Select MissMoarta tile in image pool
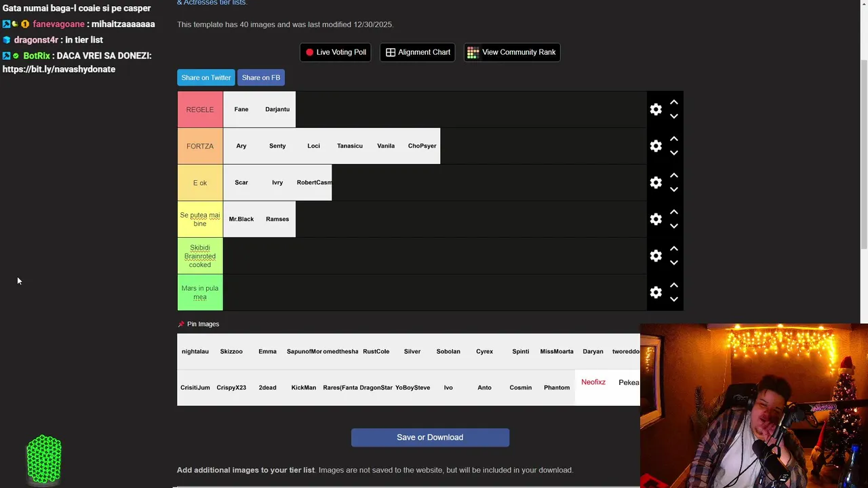 pyautogui.click(x=557, y=351)
